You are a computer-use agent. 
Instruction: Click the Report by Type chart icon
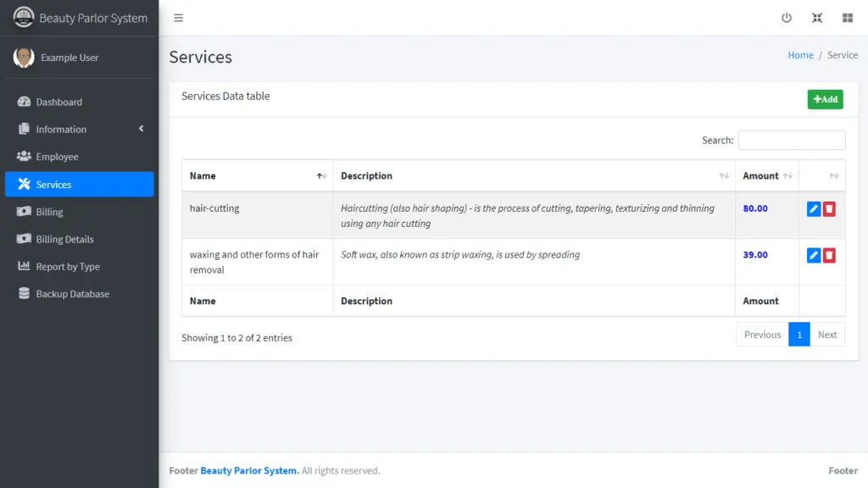pyautogui.click(x=25, y=266)
